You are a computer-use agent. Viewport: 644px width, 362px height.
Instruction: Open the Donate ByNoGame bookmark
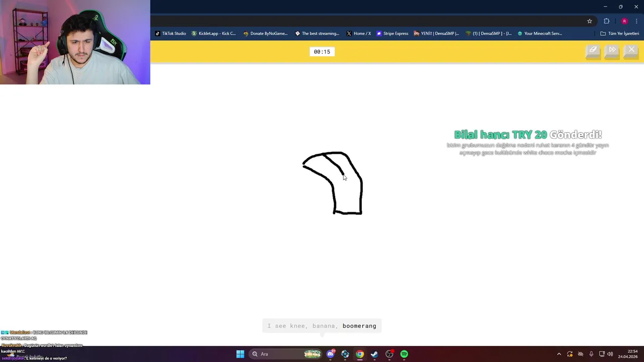tap(266, 34)
